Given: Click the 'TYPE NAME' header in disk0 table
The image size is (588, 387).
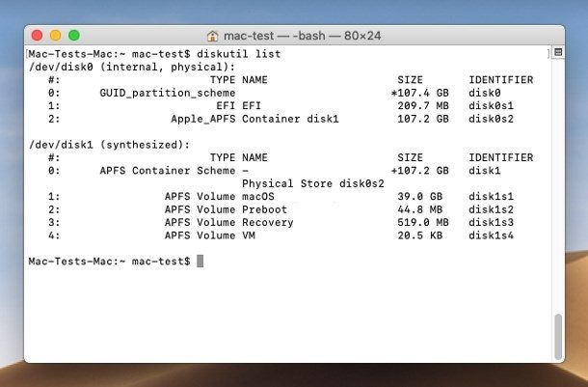Looking at the screenshot, I should [x=239, y=80].
